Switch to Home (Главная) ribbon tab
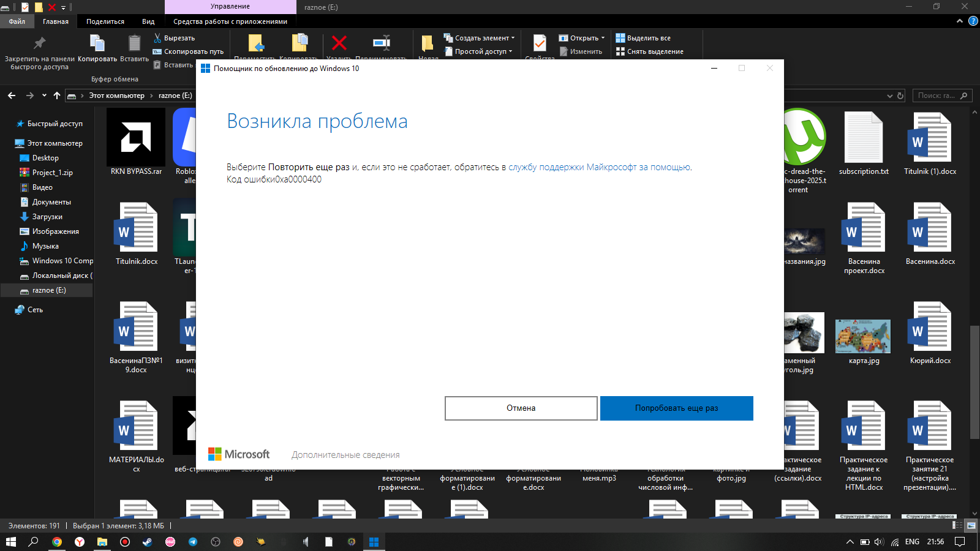The height and width of the screenshot is (551, 980). 56,21
